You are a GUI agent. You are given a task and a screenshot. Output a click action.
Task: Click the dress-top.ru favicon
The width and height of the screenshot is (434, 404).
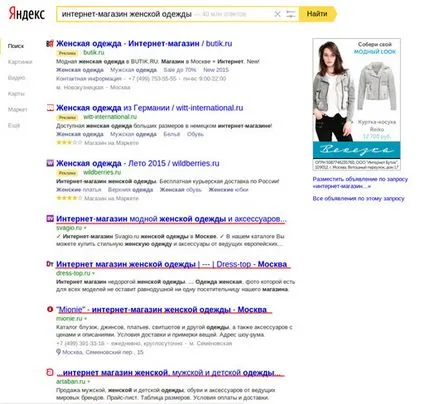pos(50,264)
